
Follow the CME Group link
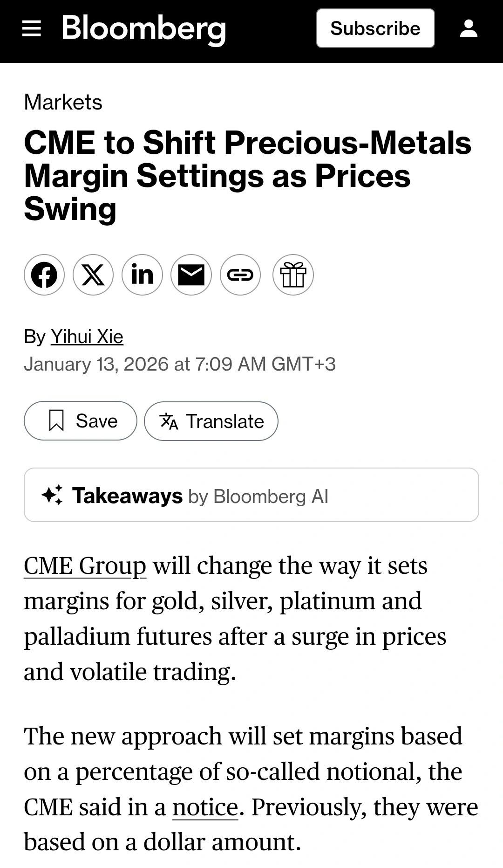pos(85,565)
